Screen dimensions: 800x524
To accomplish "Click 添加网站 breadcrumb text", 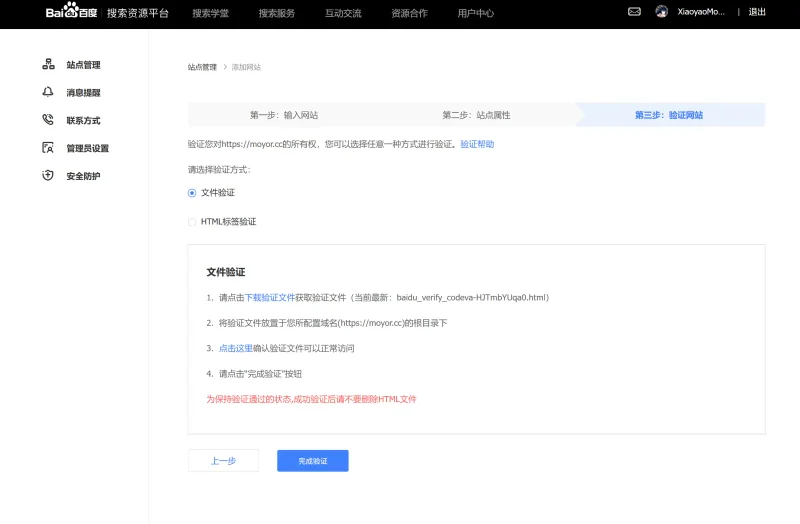I will point(246,67).
